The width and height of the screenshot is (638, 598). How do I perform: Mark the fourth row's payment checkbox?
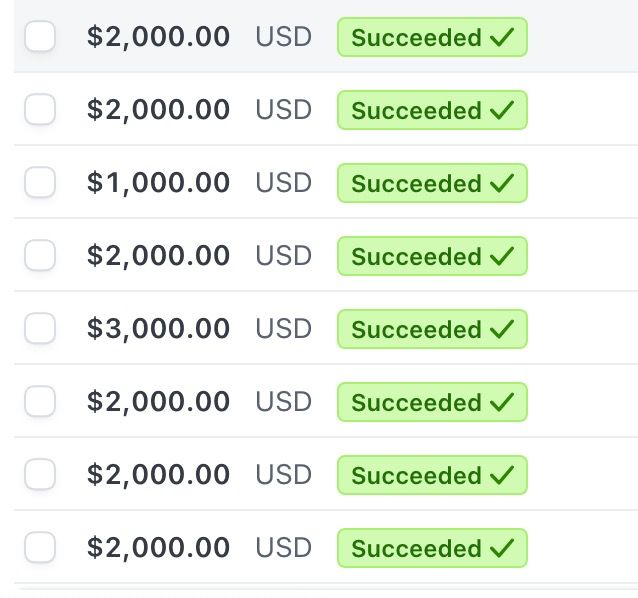click(x=40, y=256)
